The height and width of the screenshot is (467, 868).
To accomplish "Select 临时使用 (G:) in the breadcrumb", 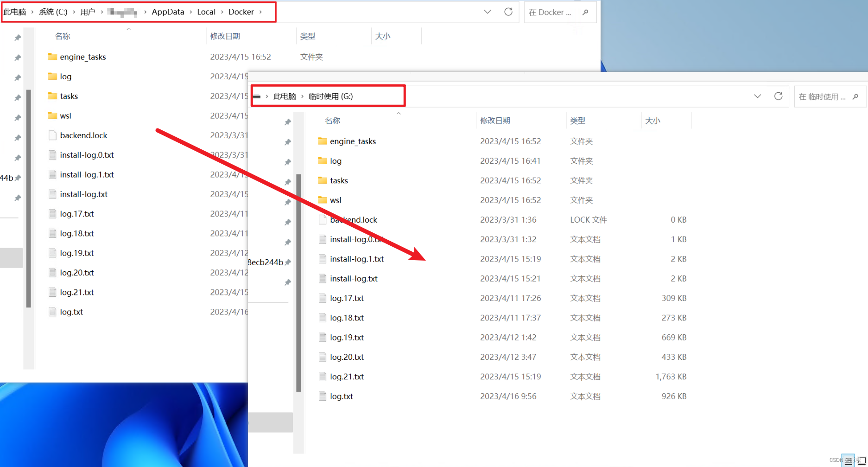I will point(331,96).
